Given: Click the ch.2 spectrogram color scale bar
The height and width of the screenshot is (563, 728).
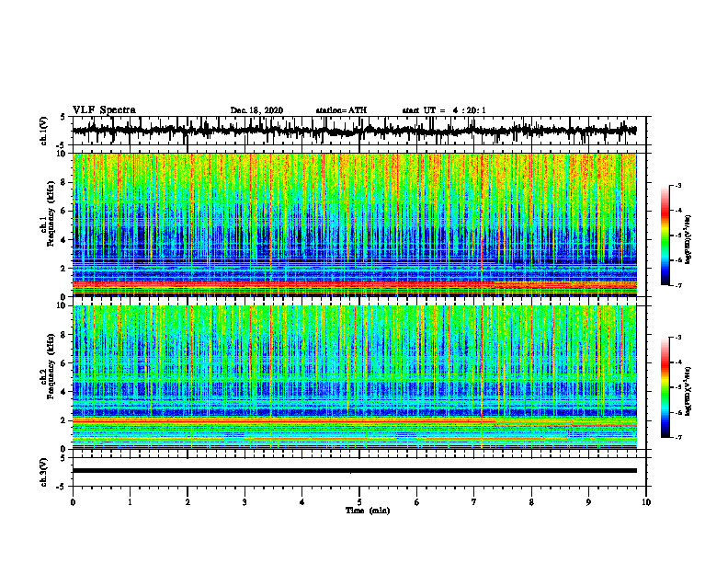Looking at the screenshot, I should [x=665, y=387].
